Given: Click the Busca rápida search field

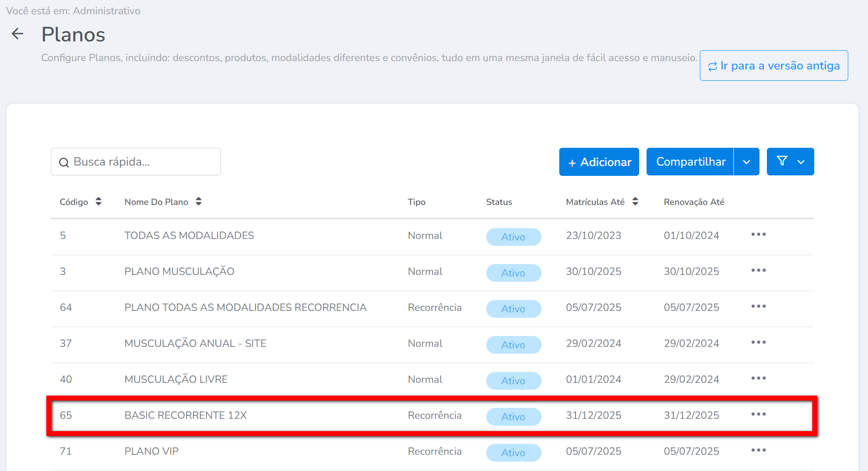Looking at the screenshot, I should (x=143, y=162).
